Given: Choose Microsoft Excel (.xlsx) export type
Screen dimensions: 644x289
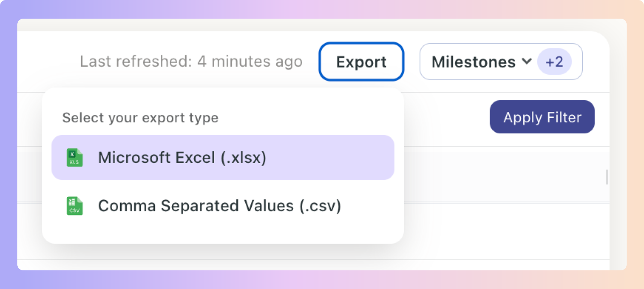Looking at the screenshot, I should click(223, 158).
